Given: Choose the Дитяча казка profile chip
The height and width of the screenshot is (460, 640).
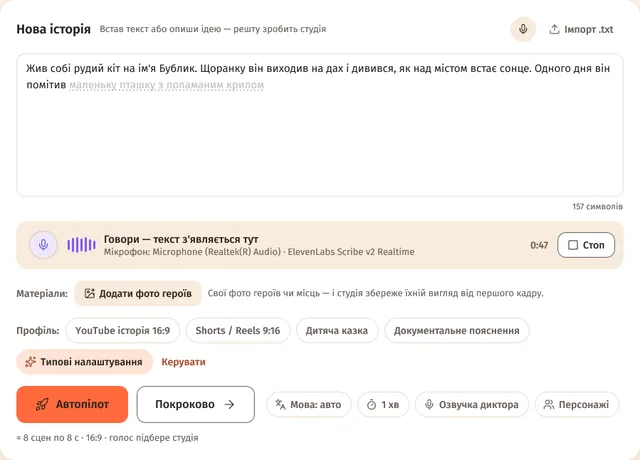Looking at the screenshot, I should pyautogui.click(x=337, y=331).
